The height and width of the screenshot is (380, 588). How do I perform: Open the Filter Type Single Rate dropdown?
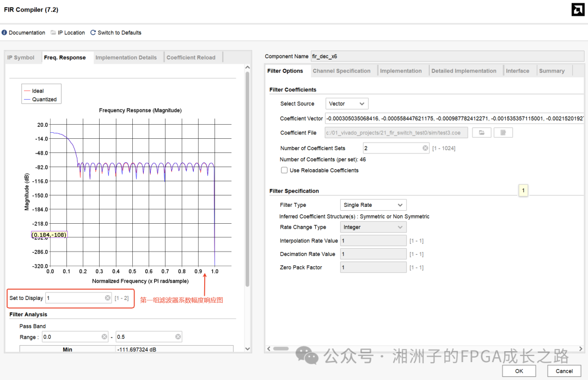point(373,205)
